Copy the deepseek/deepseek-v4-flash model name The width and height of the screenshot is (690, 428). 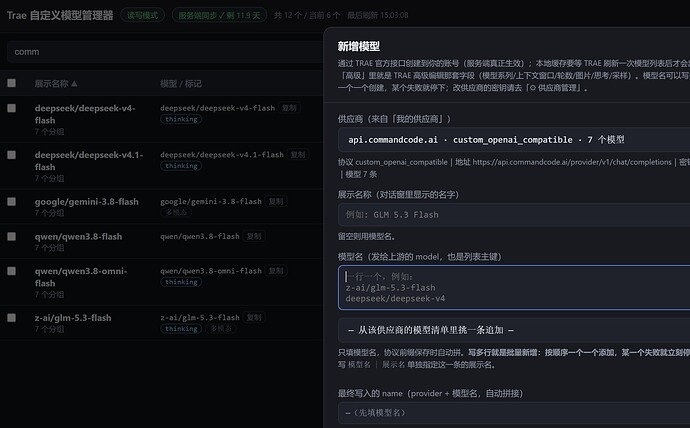coord(289,108)
